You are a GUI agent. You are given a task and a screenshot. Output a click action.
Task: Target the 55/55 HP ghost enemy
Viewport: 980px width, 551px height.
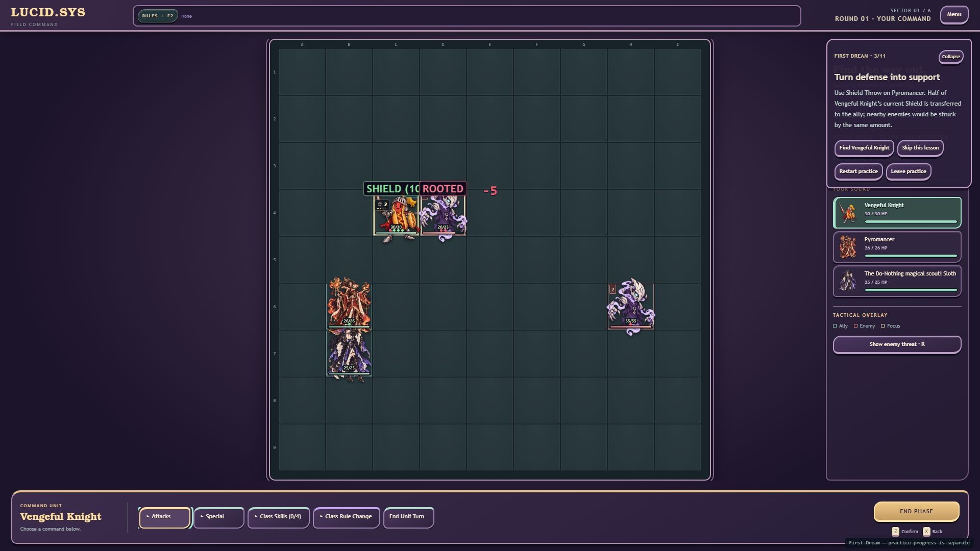630,306
